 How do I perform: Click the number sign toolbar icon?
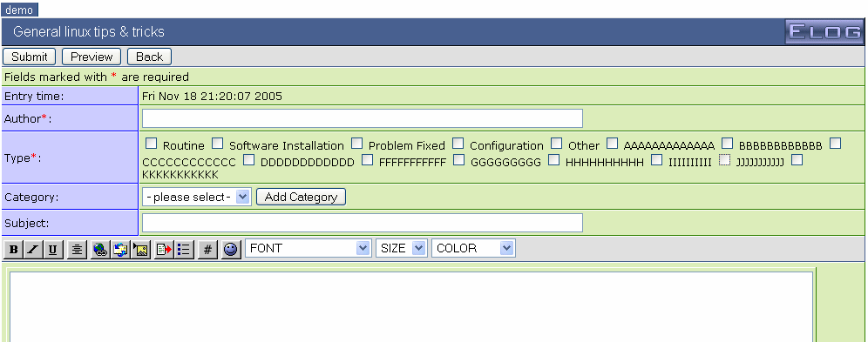tap(207, 250)
